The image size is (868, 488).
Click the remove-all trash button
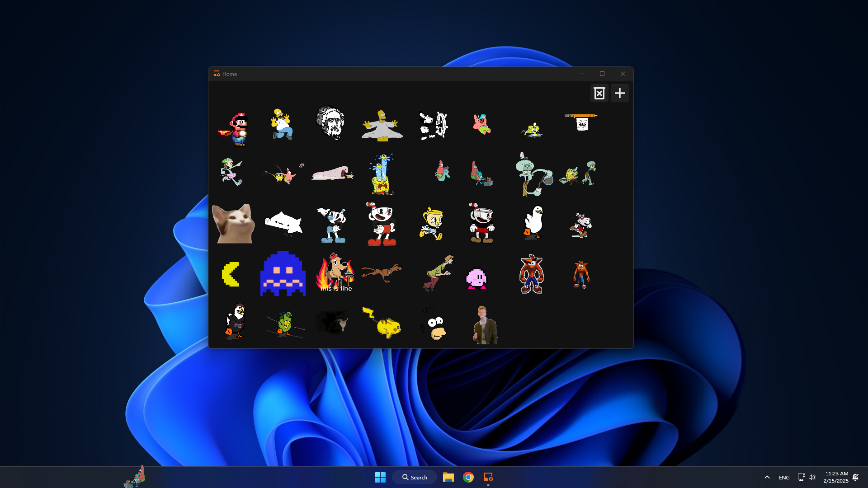(x=599, y=93)
